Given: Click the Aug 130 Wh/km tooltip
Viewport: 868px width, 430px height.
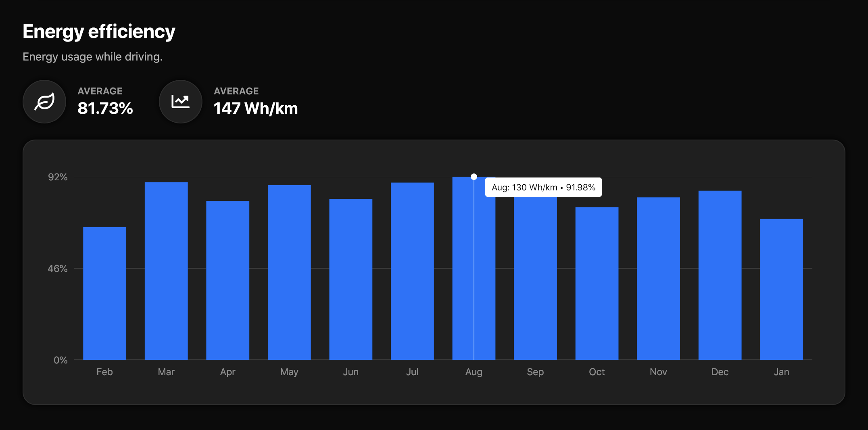Looking at the screenshot, I should click(x=543, y=187).
